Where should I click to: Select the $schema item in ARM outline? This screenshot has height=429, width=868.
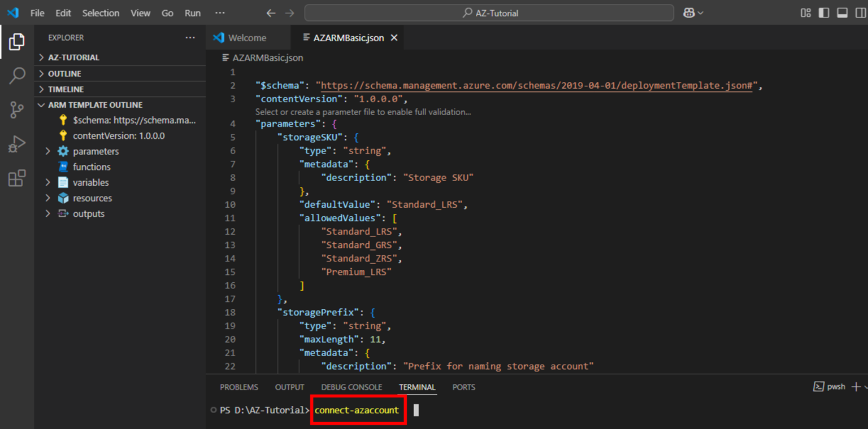pos(134,120)
